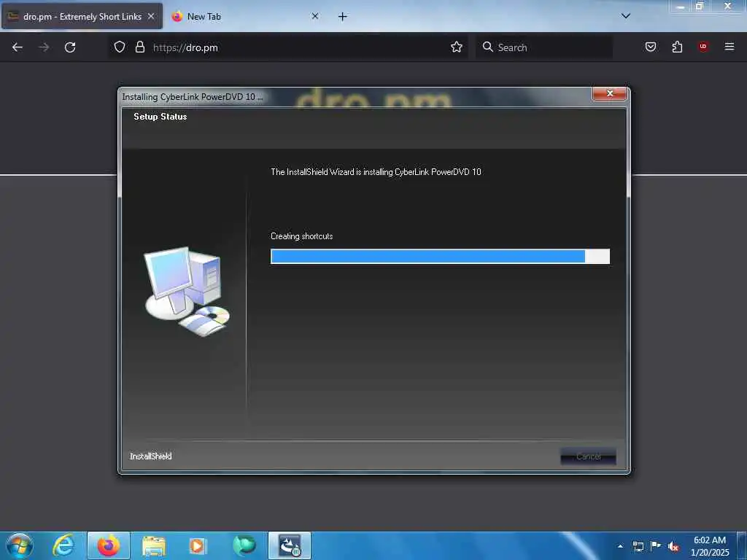Screen dimensions: 747x560
Task: Open the Windows Start menu
Action: coord(20,545)
